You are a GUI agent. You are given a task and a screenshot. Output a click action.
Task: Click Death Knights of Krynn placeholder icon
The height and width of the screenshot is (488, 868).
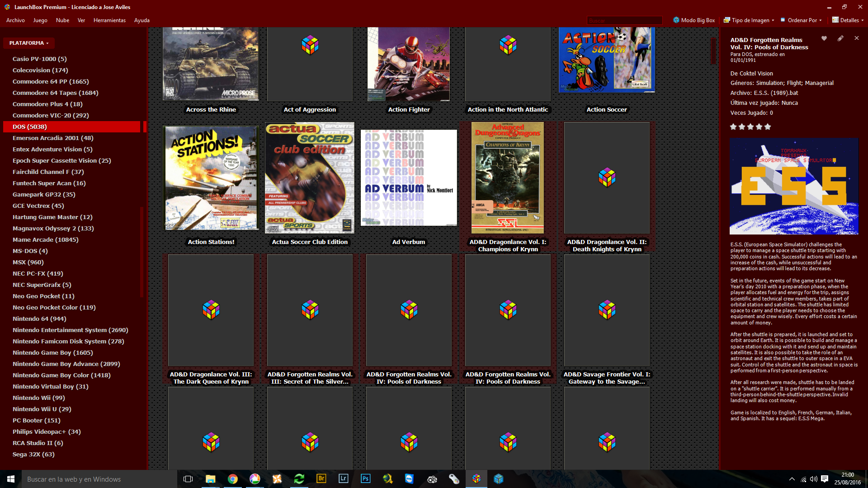pyautogui.click(x=607, y=178)
